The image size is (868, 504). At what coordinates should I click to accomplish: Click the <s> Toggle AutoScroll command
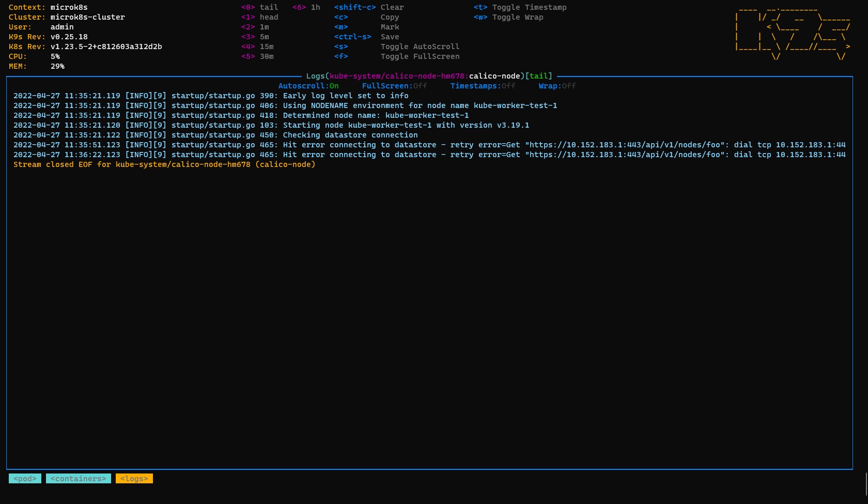pyautogui.click(x=397, y=47)
